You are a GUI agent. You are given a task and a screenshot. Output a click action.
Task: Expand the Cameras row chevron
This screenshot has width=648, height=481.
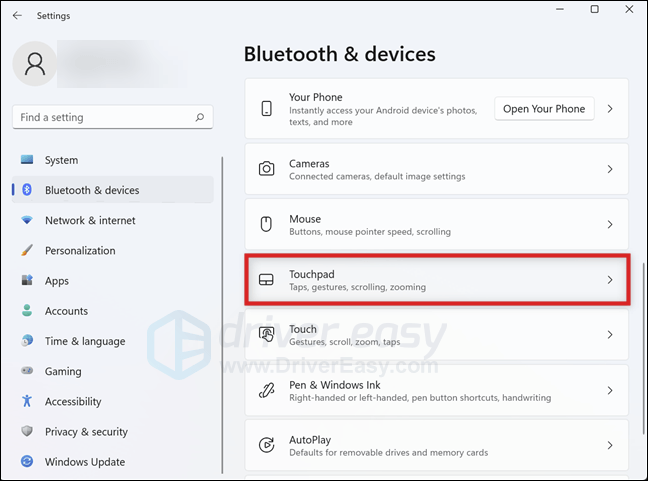[610, 169]
